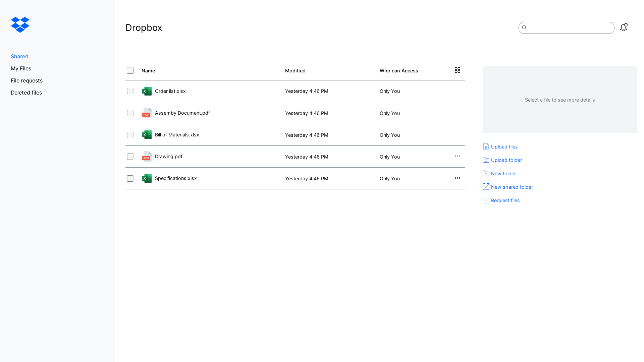Open Deleted files in sidebar

pos(26,93)
